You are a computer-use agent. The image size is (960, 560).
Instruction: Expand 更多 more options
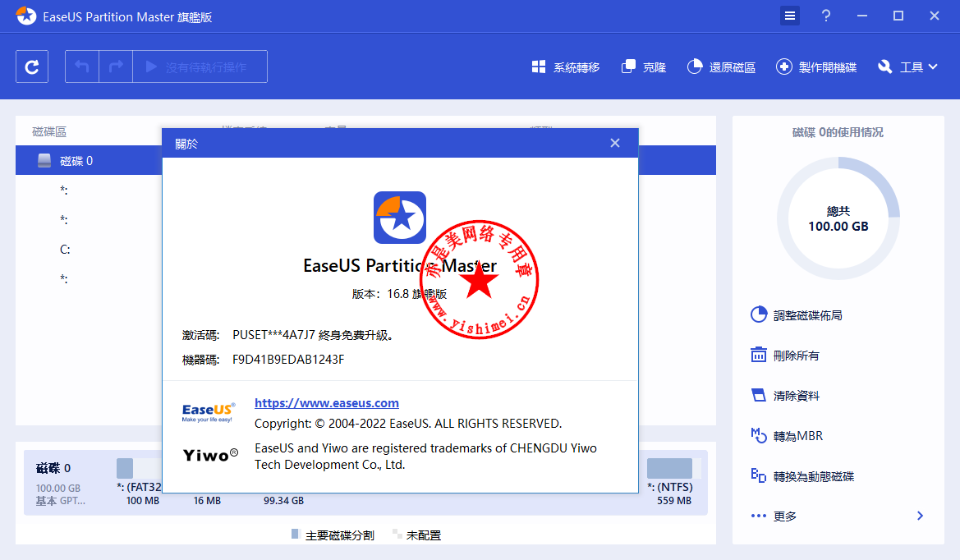(838, 516)
